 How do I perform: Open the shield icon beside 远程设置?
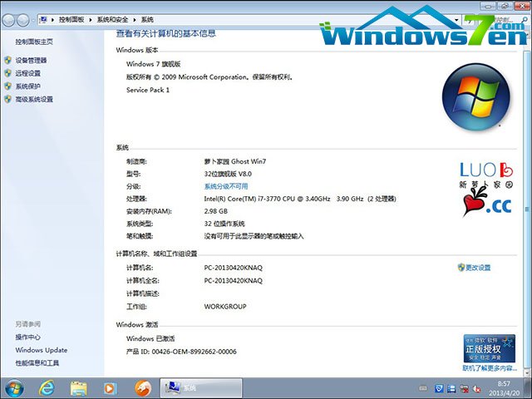tap(8, 73)
